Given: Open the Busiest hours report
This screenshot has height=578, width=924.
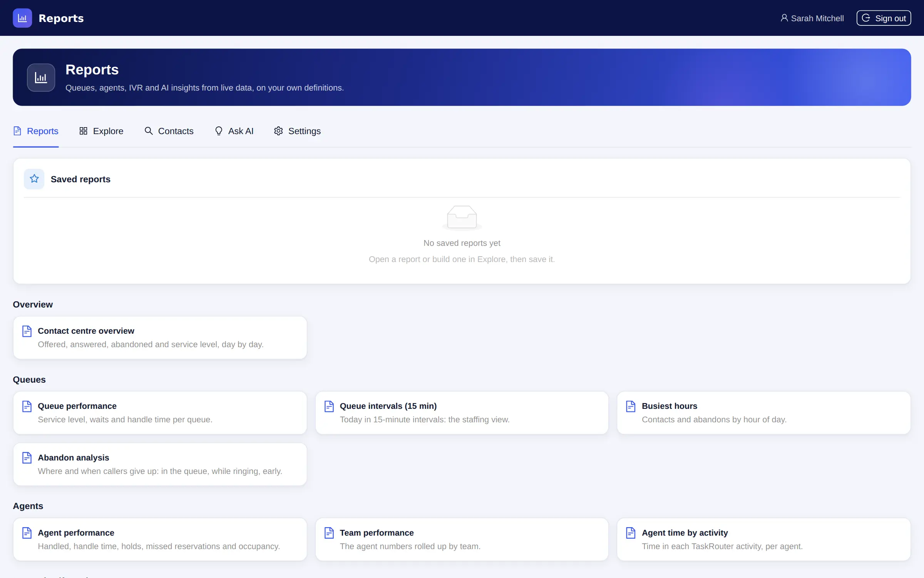Looking at the screenshot, I should tap(764, 413).
